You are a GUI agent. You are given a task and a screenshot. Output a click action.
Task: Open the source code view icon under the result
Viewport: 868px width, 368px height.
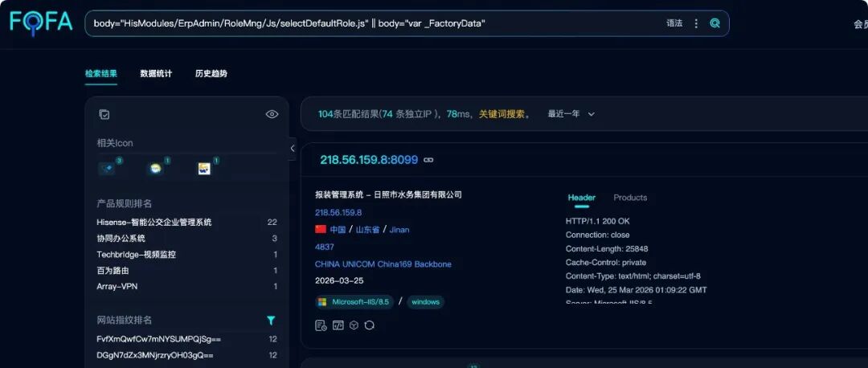coord(338,325)
